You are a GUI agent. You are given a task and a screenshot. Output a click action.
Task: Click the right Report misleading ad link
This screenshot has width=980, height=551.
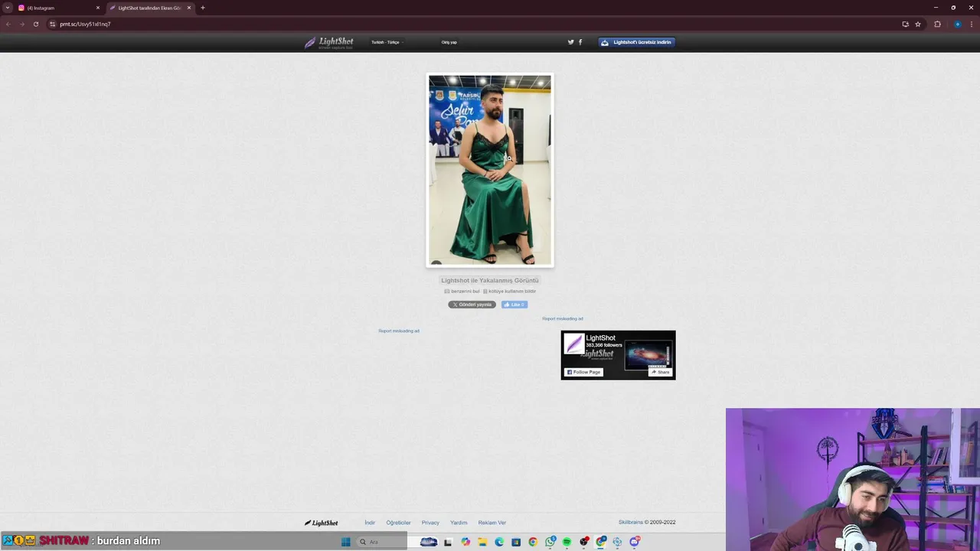coord(563,318)
